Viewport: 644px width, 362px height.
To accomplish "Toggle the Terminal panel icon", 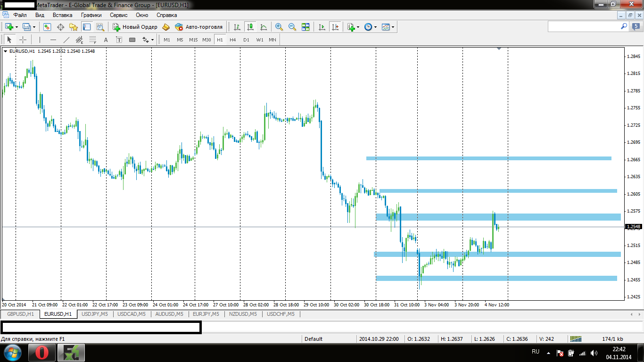I will coord(87,27).
